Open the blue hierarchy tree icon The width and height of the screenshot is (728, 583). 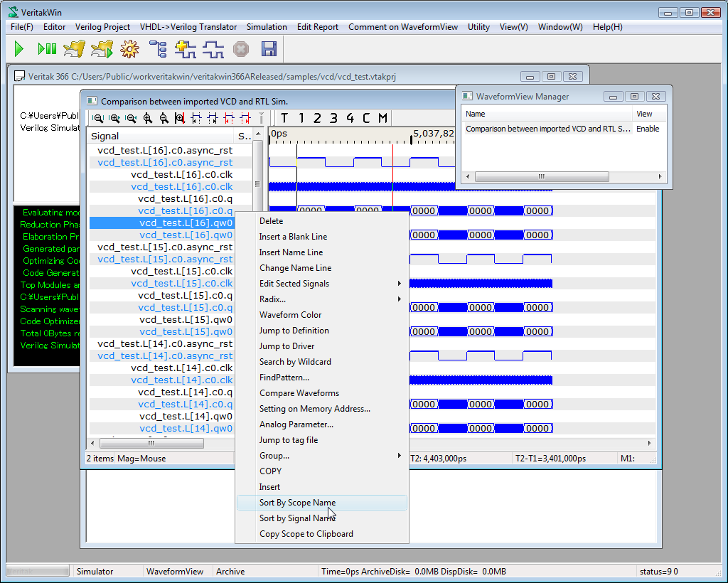158,49
